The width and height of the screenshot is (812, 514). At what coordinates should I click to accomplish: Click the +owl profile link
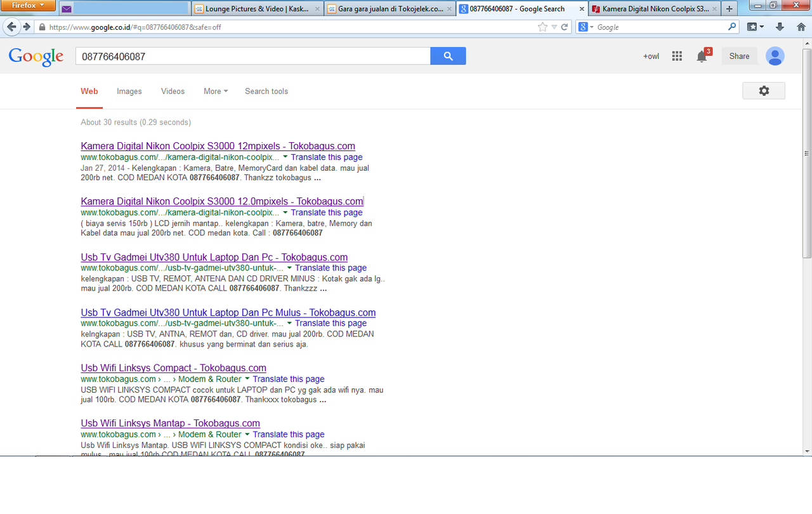(x=651, y=56)
